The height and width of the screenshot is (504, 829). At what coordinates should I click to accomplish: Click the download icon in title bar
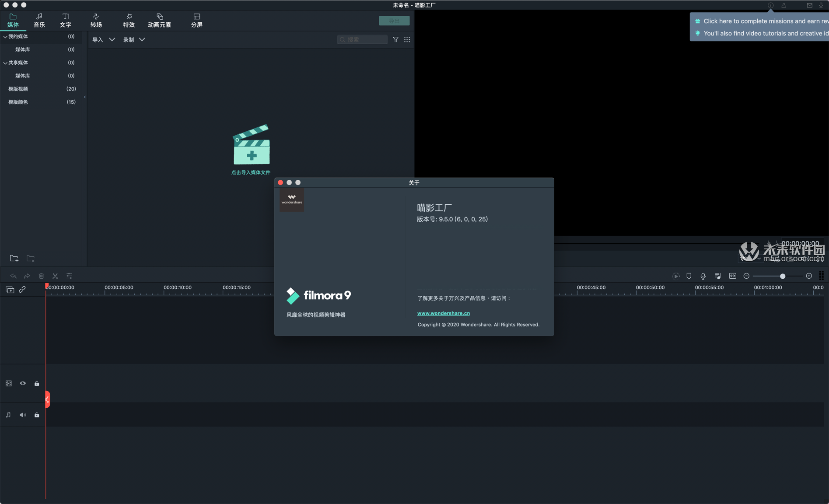(821, 5)
